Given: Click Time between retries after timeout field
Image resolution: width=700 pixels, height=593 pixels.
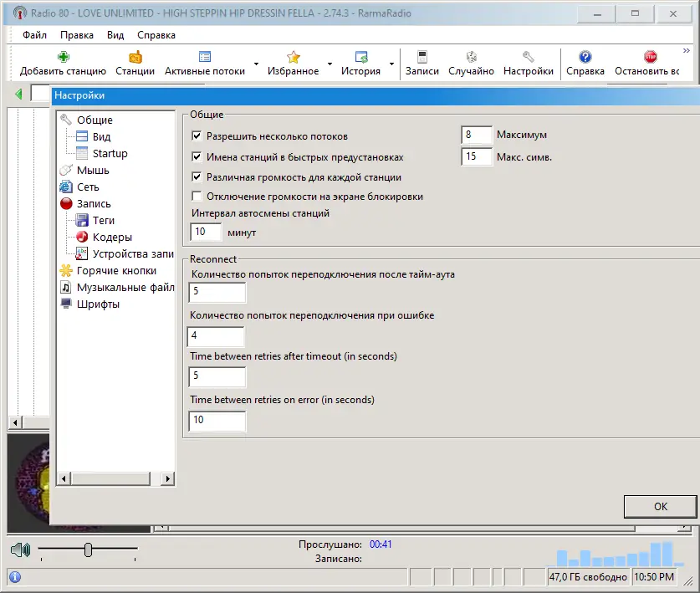Looking at the screenshot, I should [x=217, y=377].
